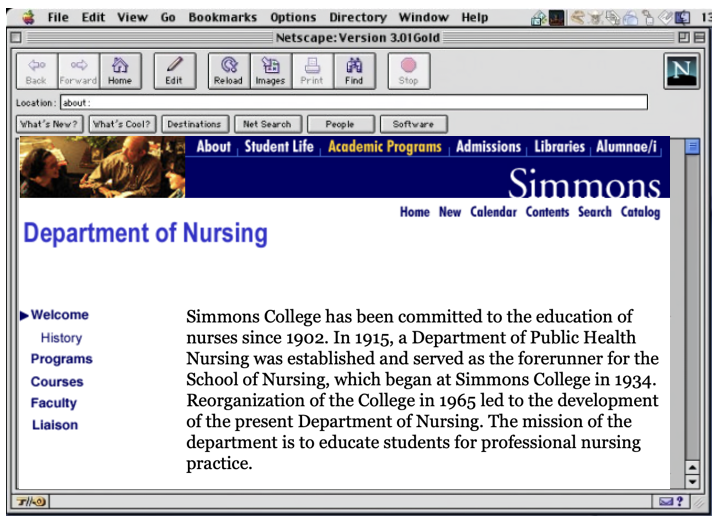716x518 pixels.
Task: Click the security key icon in status bar
Action: point(32,502)
